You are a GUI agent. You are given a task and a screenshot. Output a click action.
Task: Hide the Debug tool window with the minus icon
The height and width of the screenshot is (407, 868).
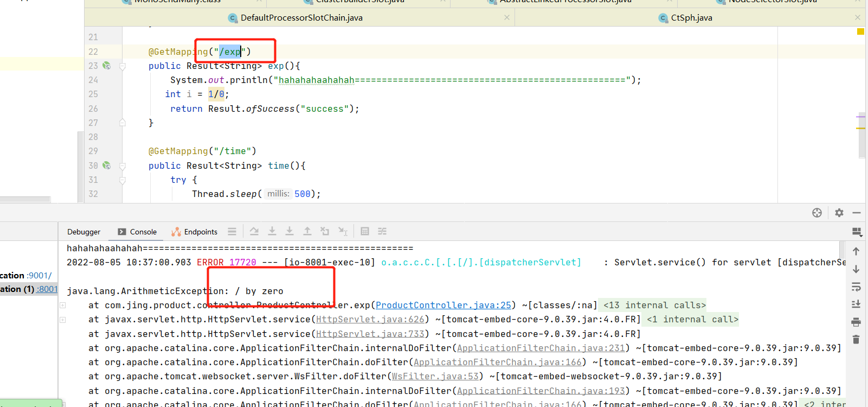[857, 213]
